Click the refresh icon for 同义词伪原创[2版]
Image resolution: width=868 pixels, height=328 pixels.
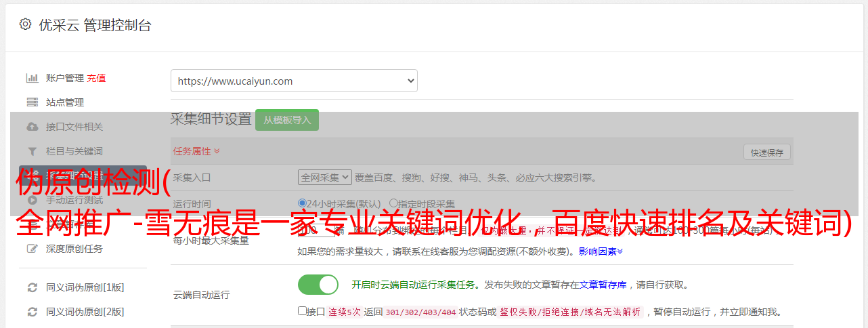click(x=32, y=312)
